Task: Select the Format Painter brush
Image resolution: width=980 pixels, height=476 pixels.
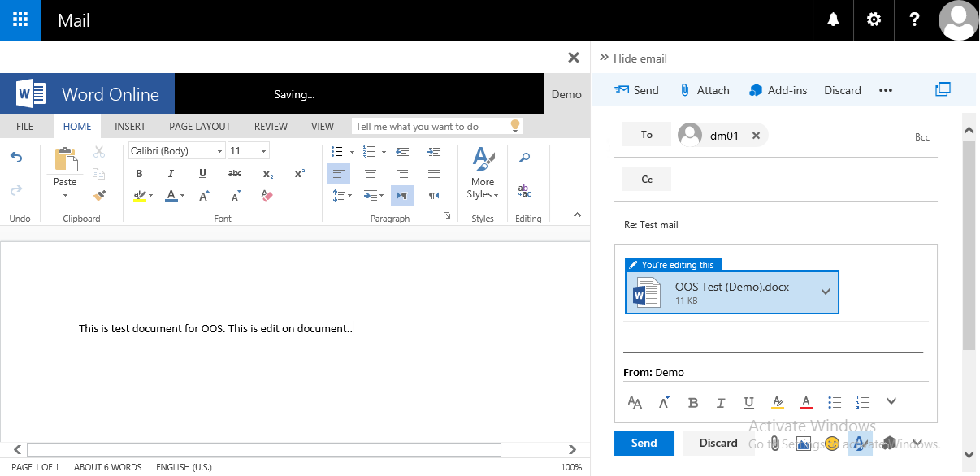Action: [99, 195]
